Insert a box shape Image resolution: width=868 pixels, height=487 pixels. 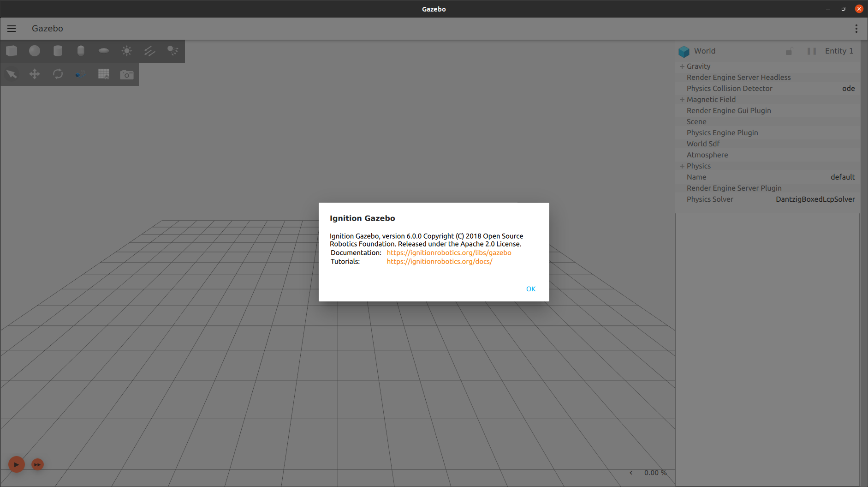point(12,51)
